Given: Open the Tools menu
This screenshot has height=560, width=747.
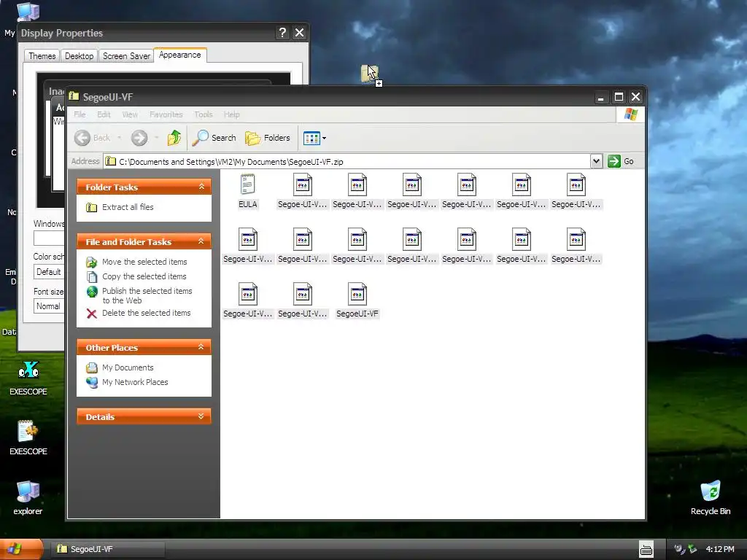Looking at the screenshot, I should [x=203, y=114].
